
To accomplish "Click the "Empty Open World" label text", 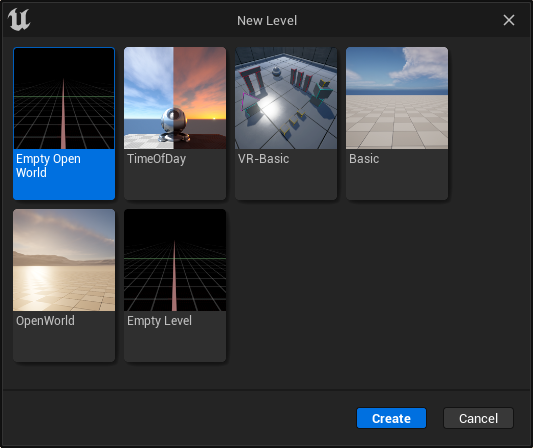I will (48, 166).
